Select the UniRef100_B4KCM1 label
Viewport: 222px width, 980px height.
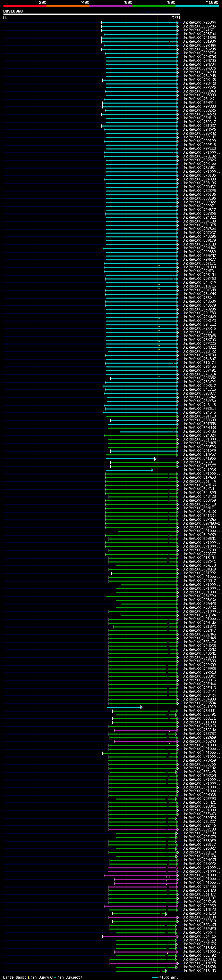[199, 489]
